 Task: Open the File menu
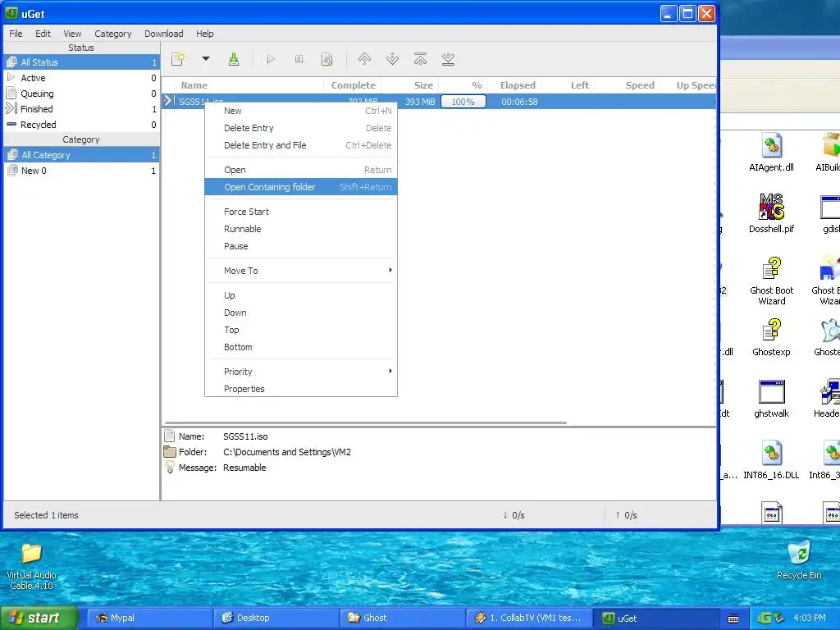coord(16,34)
